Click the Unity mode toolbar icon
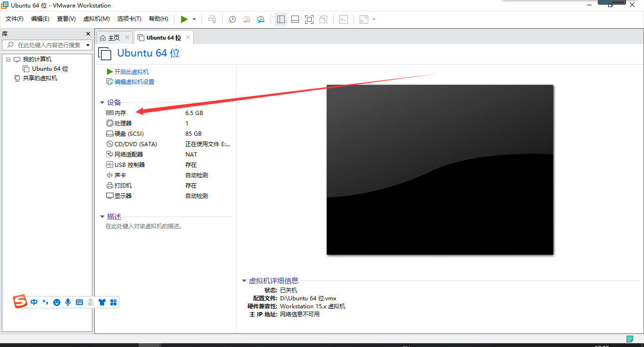 [323, 19]
